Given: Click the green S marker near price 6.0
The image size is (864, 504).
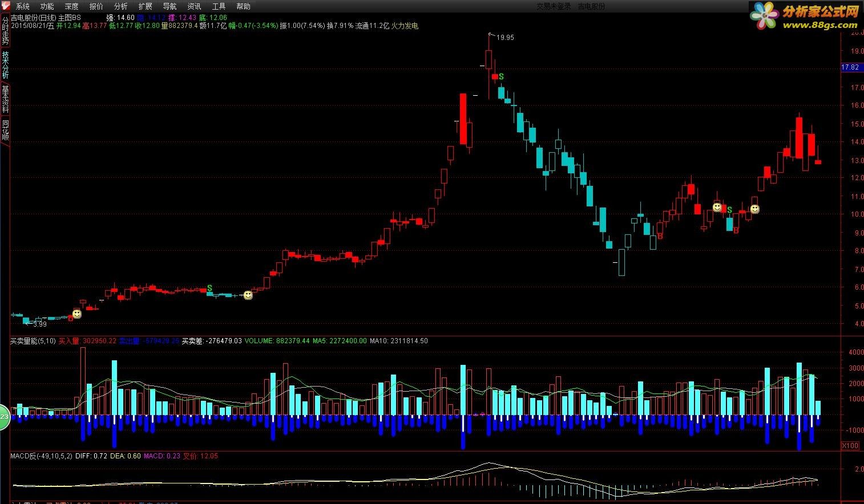Looking at the screenshot, I should (209, 288).
